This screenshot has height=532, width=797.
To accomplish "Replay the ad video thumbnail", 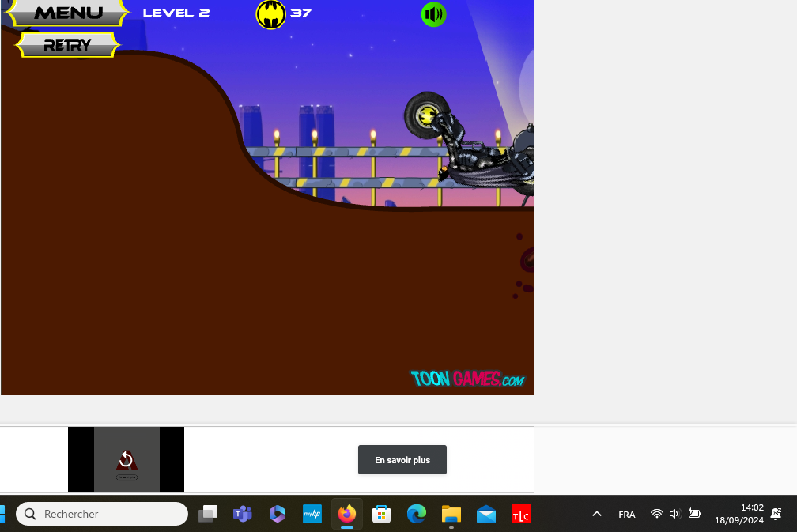I will pos(127,459).
